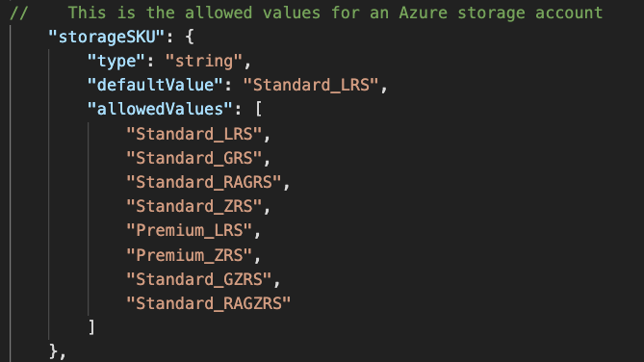Click the "Standard_ZRS" array entry
The width and height of the screenshot is (644, 362).
coord(193,206)
